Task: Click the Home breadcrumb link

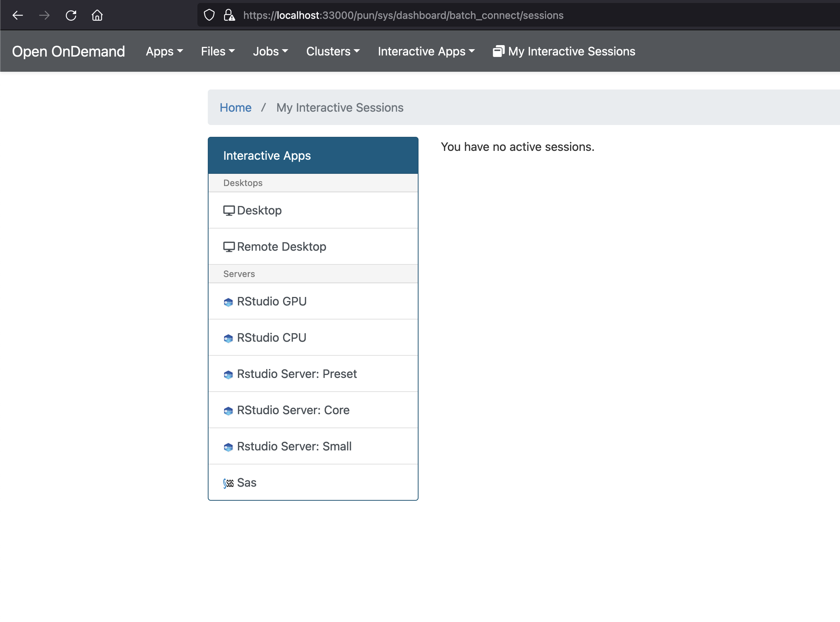Action: [236, 107]
